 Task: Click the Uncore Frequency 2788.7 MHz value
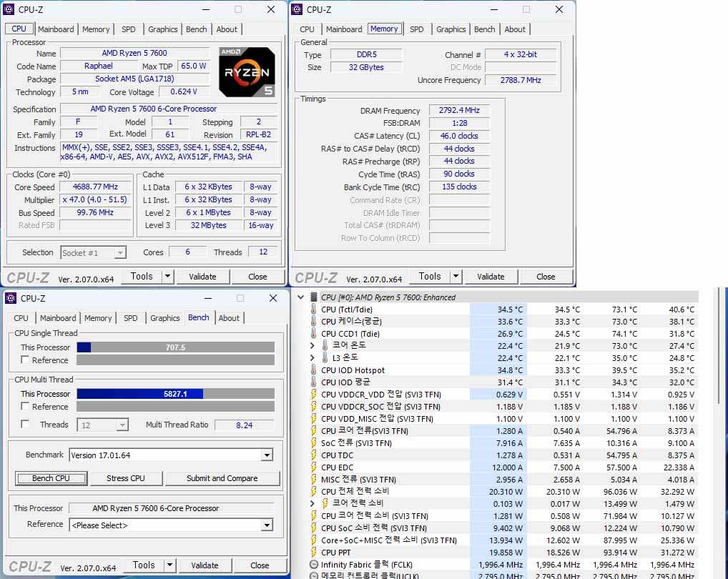click(521, 80)
